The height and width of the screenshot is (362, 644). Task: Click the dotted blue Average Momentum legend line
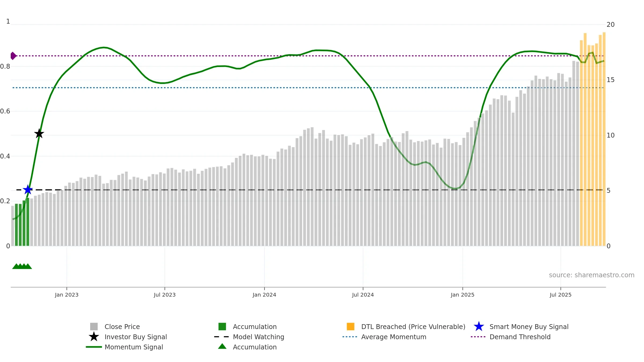click(350, 337)
